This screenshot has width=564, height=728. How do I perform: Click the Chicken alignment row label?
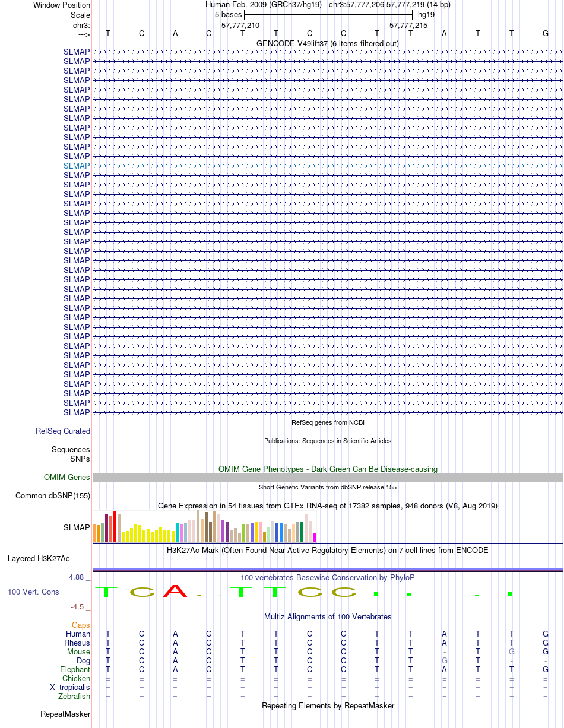point(76,678)
